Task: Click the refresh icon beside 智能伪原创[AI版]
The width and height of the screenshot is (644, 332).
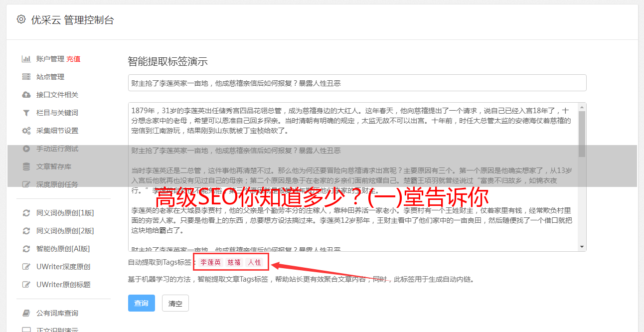Action: pos(26,249)
